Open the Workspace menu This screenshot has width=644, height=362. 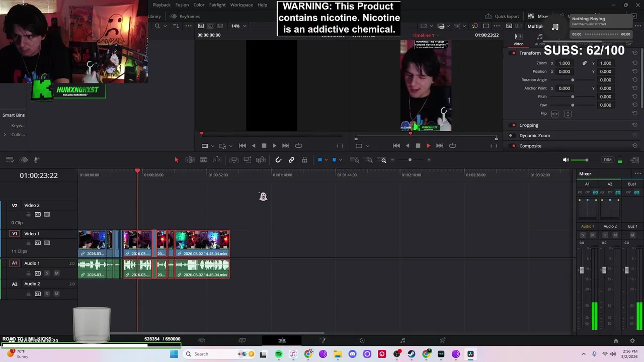click(x=242, y=5)
